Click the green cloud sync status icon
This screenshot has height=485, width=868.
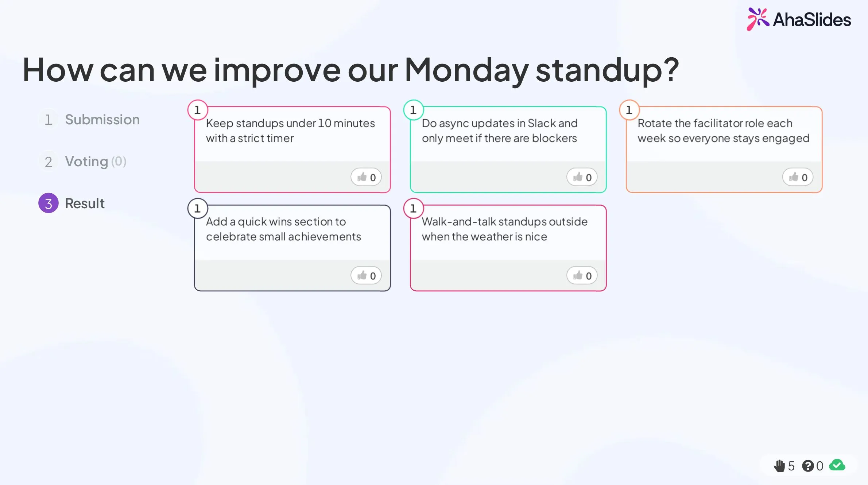837,465
